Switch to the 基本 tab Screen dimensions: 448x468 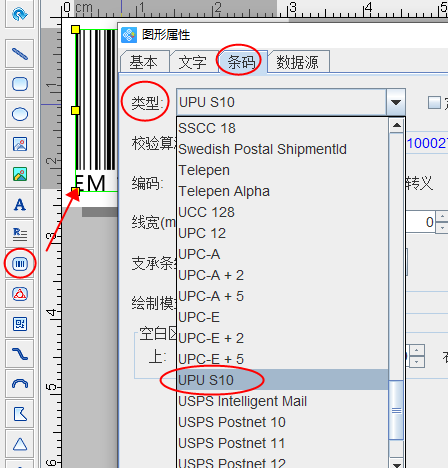tap(144, 62)
